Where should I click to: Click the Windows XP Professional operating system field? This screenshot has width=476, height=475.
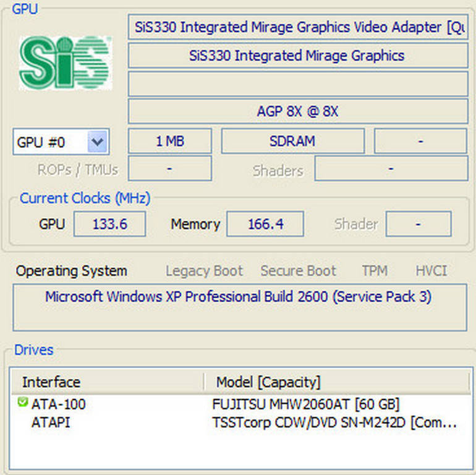[x=239, y=297]
